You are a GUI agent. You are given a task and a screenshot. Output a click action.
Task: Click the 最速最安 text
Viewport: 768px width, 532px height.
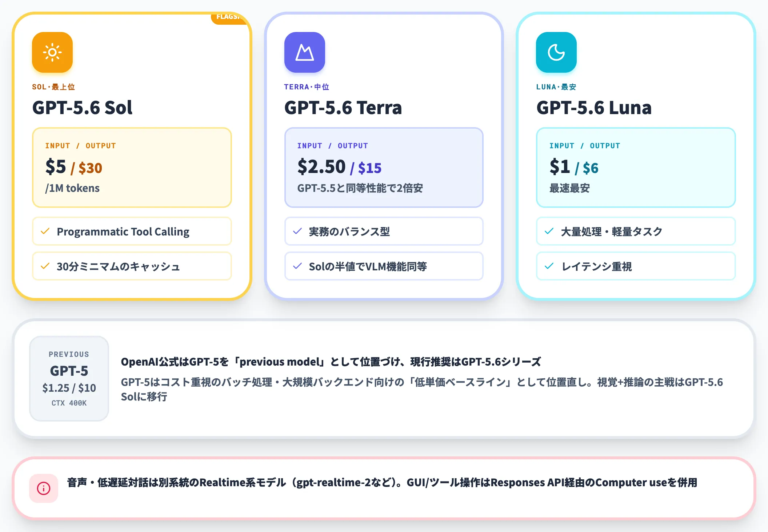pyautogui.click(x=569, y=188)
